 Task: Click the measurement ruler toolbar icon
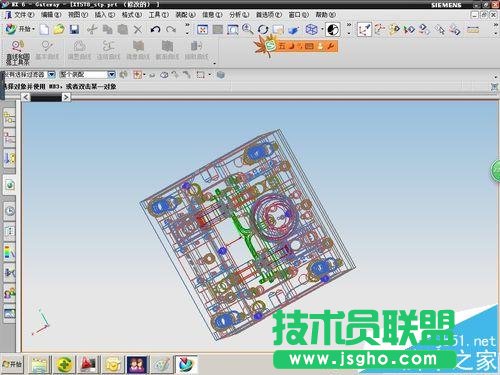pyautogui.click(x=473, y=30)
